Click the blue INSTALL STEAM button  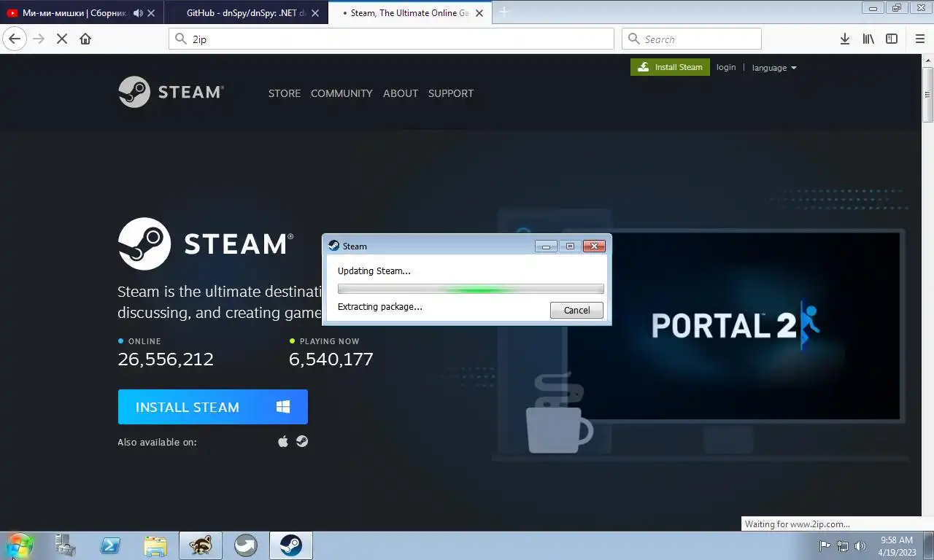(213, 407)
